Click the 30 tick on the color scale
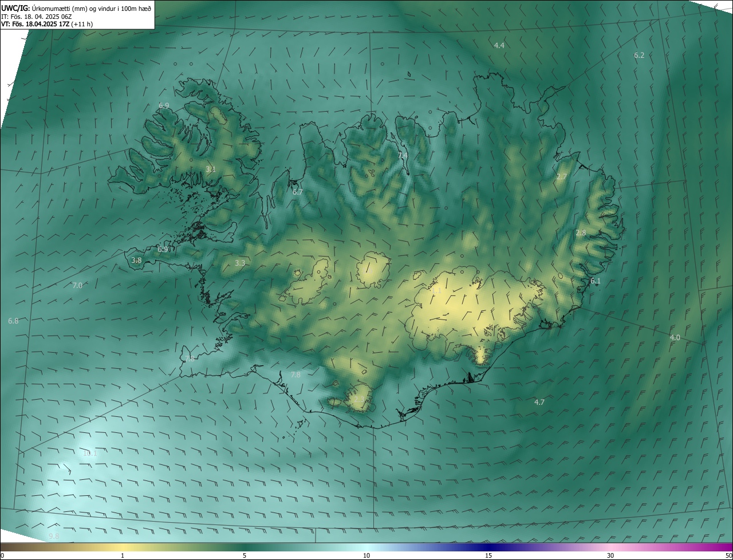Screen dimensions: 733x560 (x=610, y=555)
